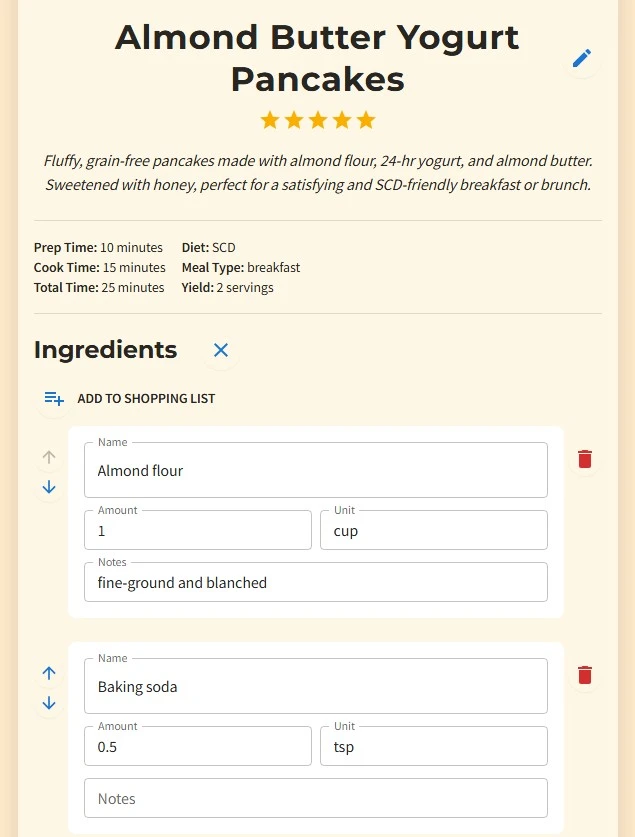Click the tsp unit field

tap(433, 746)
